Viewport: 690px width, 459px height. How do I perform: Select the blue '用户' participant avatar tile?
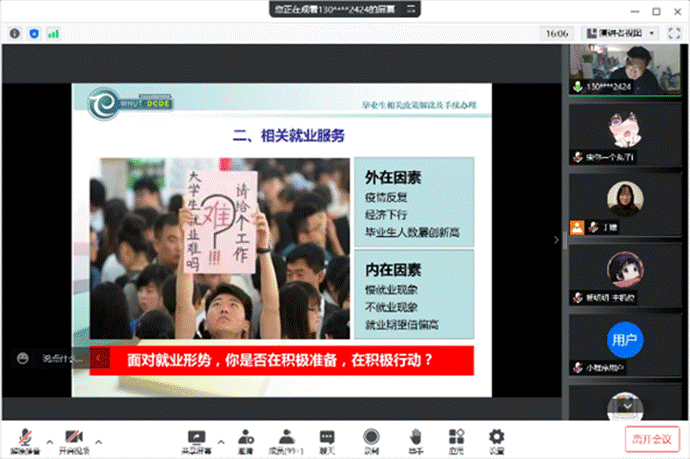pyautogui.click(x=625, y=340)
